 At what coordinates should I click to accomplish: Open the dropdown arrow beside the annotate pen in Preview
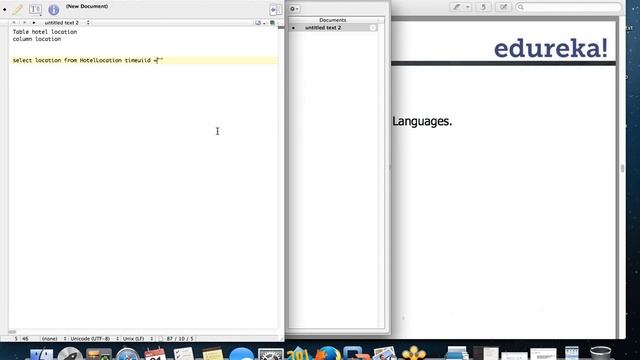pyautogui.click(x=468, y=7)
